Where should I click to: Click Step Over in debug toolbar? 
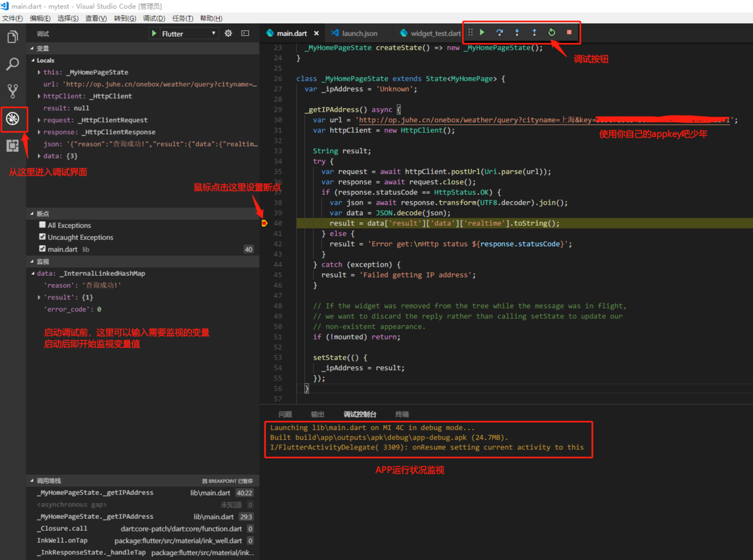pyautogui.click(x=500, y=32)
